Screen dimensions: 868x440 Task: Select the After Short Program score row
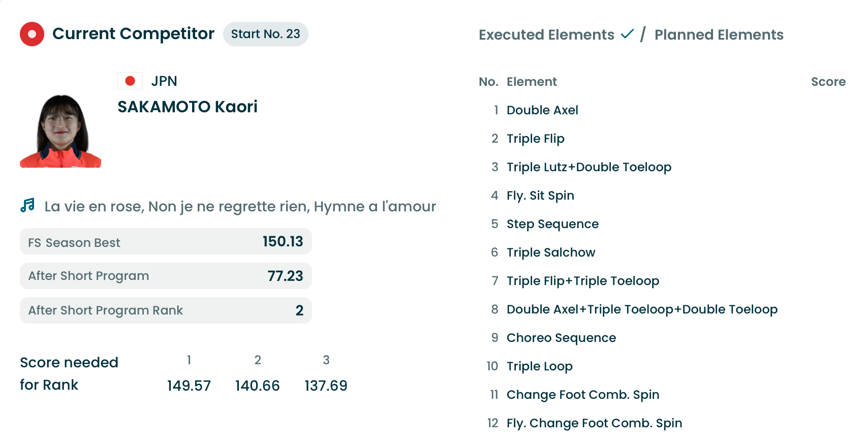click(x=166, y=276)
